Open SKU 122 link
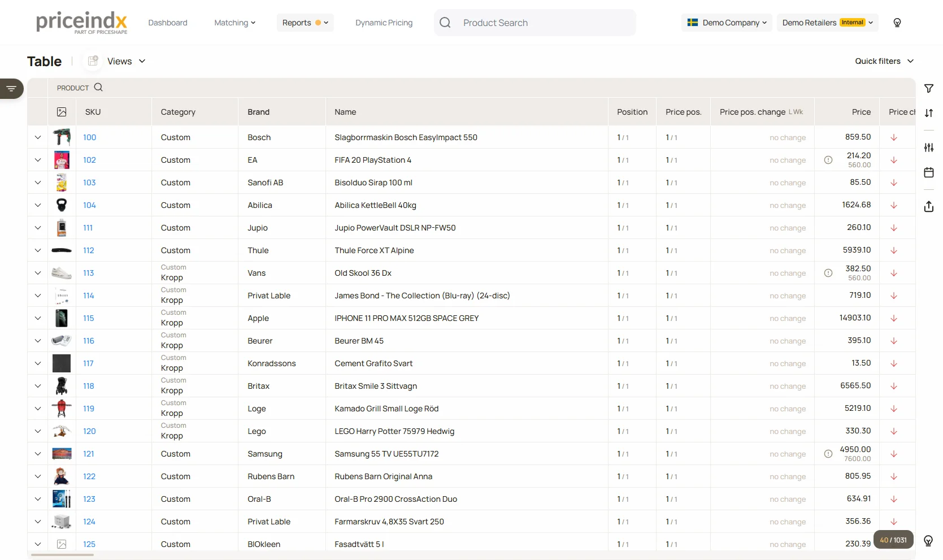The image size is (943, 560). [x=89, y=476]
